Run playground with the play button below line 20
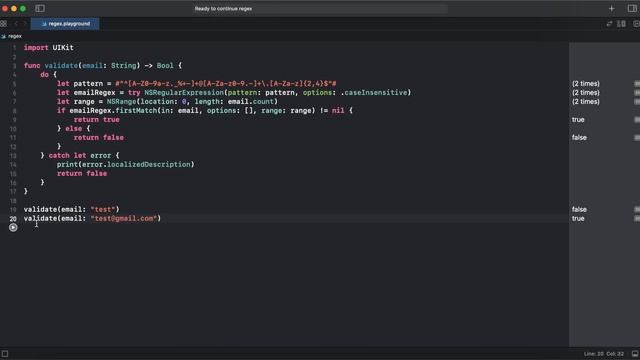Image resolution: width=640 pixels, height=360 pixels. point(13,227)
